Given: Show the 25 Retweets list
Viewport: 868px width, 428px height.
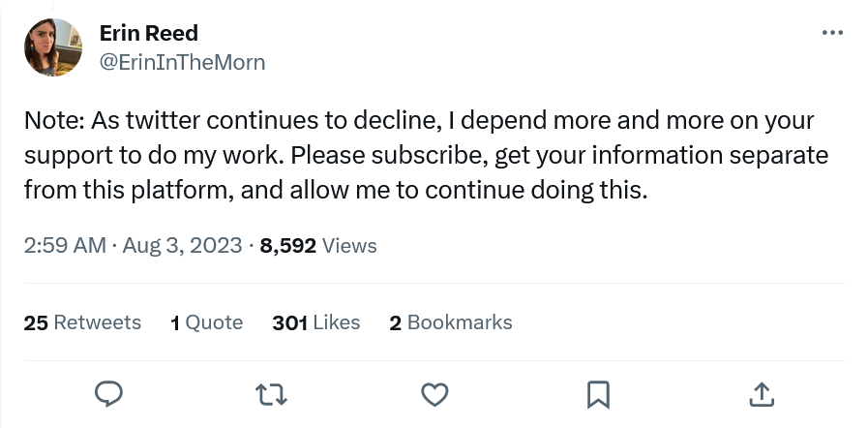Looking at the screenshot, I should [82, 322].
